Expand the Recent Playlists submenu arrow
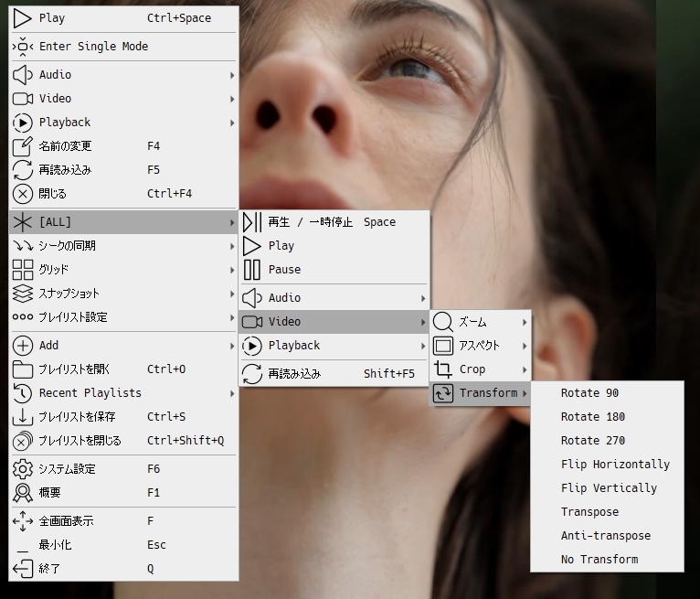Screen dimensions: 700x599 tap(232, 393)
